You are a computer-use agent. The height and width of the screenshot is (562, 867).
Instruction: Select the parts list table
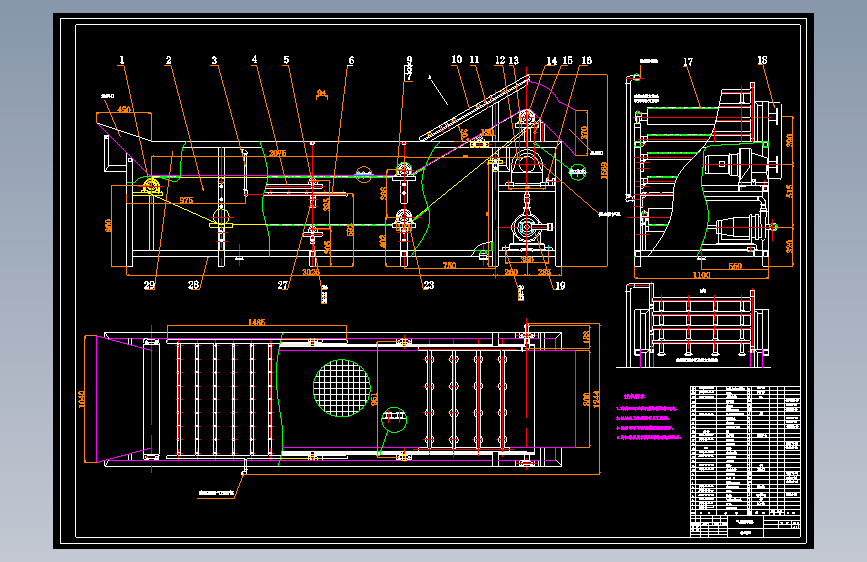[745, 451]
